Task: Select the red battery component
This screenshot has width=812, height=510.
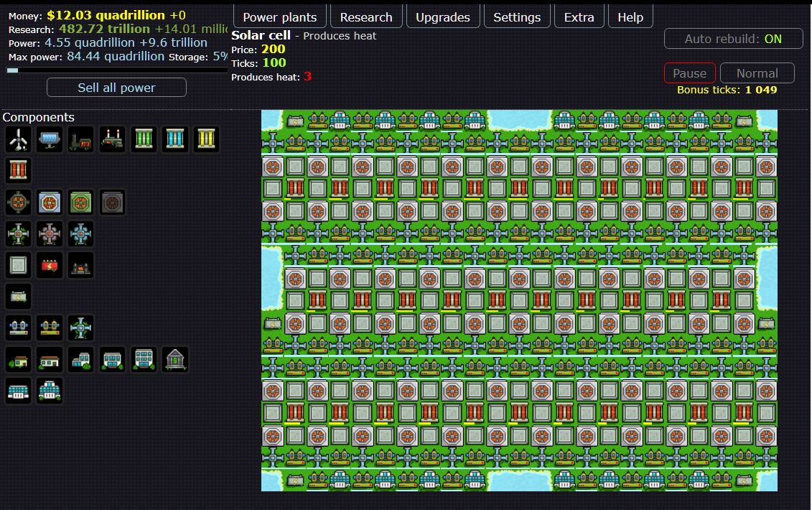Action: (x=50, y=265)
